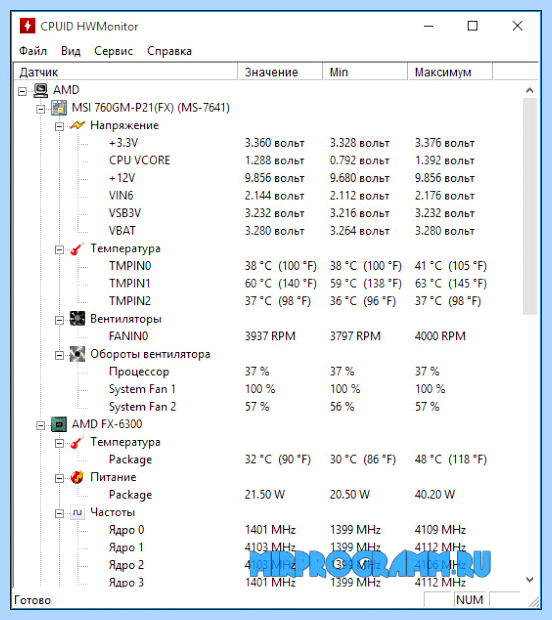The height and width of the screenshot is (620, 552).
Task: Click the Обороты вентилятора fan icon
Action: point(77,354)
